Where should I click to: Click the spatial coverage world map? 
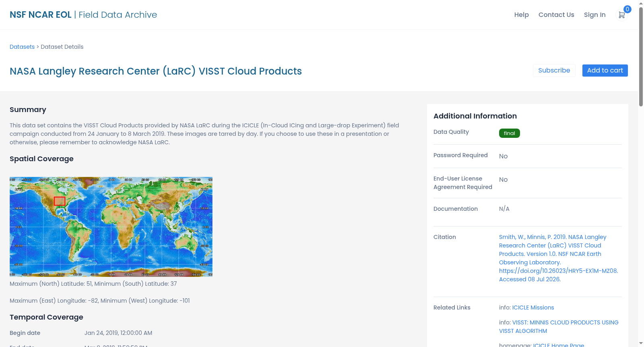point(111,227)
